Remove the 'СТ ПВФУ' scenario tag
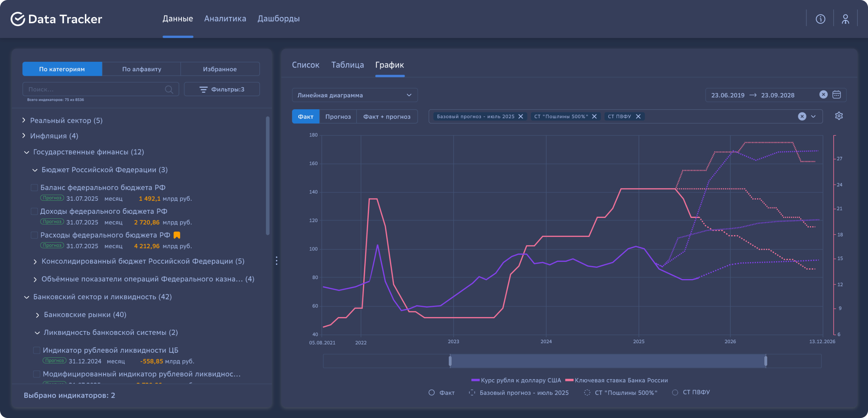Image resolution: width=868 pixels, height=418 pixels. pos(638,117)
